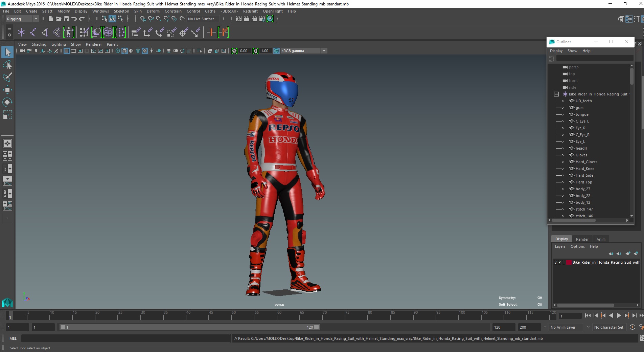This screenshot has width=644, height=352.
Task: Toggle snap to points
Action: point(159,19)
